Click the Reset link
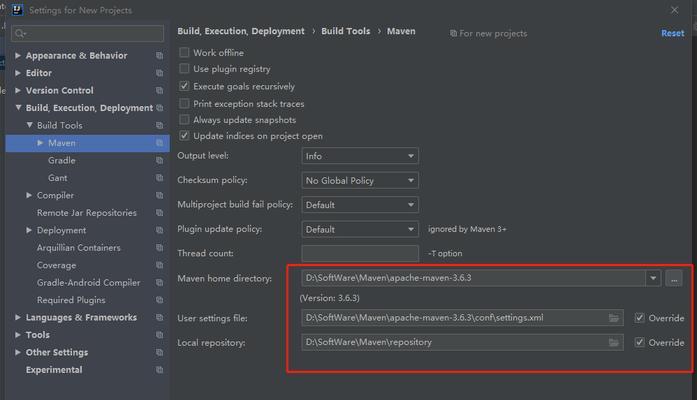Screen dimensions: 697x400 point(673,33)
